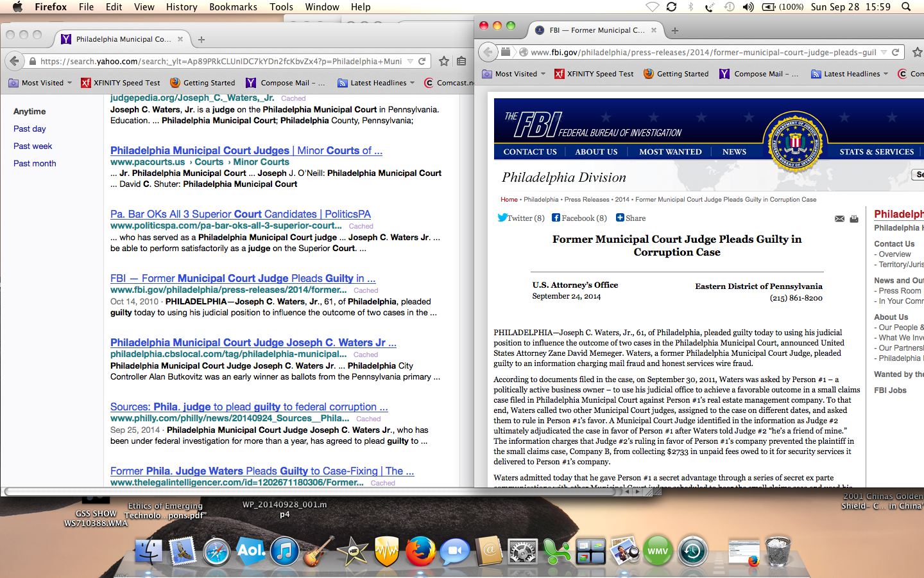Viewport: 924px width, 578px height.
Task: Expand Most Visited dropdown in Yahoo window
Action: click(x=69, y=82)
